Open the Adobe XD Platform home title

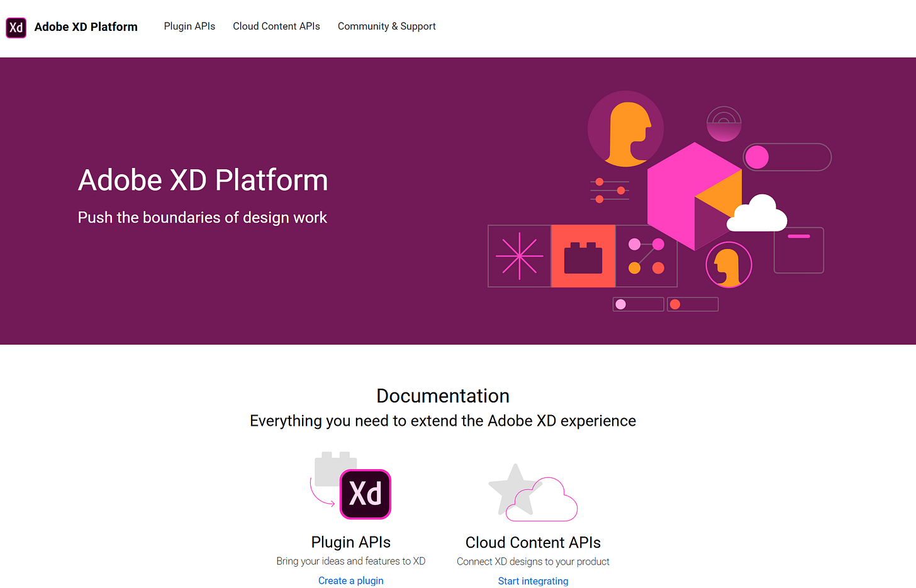86,27
